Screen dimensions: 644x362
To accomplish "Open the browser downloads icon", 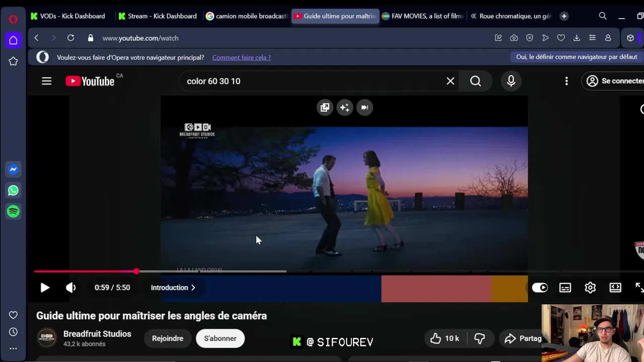I will point(577,38).
